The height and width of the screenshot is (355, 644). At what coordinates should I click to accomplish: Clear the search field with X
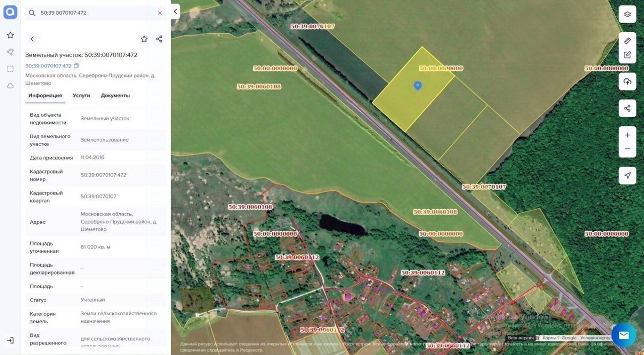(160, 13)
